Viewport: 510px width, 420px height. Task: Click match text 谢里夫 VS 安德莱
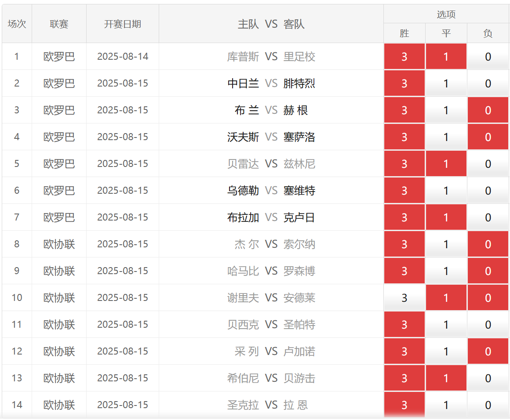(271, 298)
